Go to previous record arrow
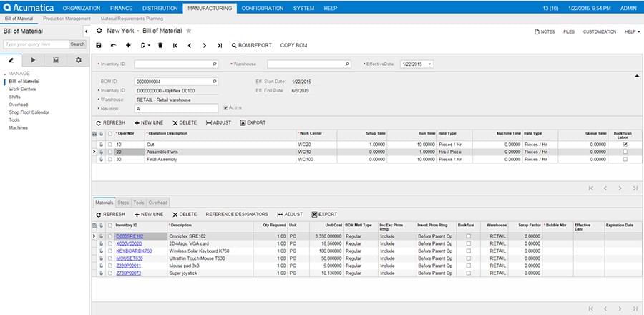644x315 pixels. 190,46
